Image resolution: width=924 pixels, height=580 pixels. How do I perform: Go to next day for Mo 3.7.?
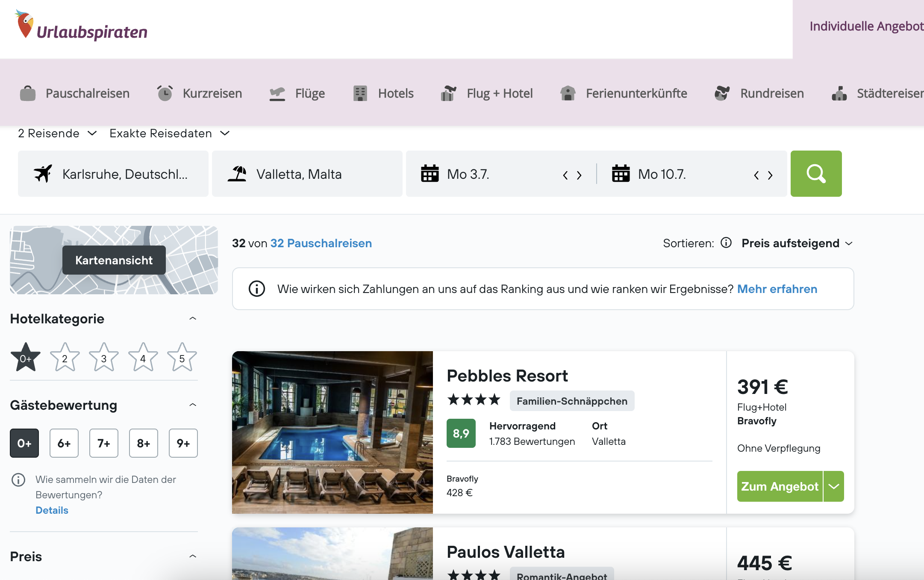(579, 175)
